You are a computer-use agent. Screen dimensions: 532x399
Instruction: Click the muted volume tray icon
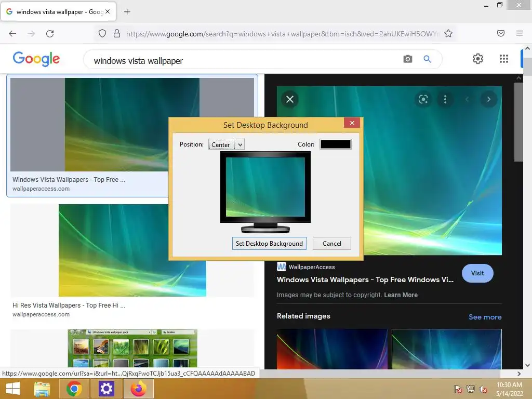tap(483, 389)
